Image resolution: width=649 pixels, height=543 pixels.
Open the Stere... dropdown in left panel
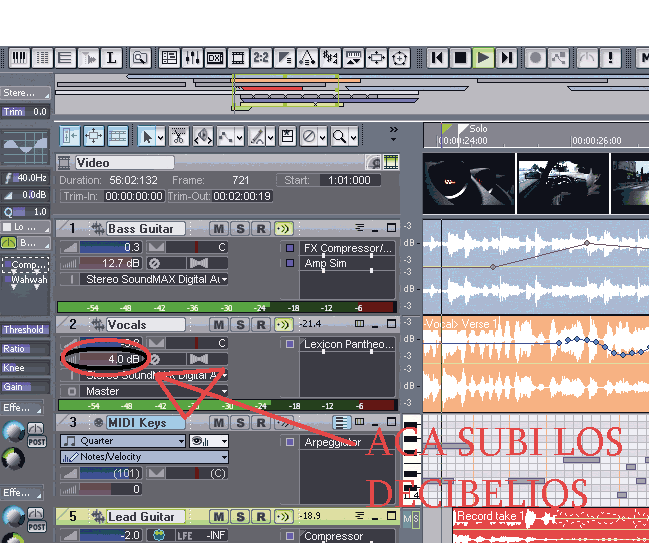point(25,93)
